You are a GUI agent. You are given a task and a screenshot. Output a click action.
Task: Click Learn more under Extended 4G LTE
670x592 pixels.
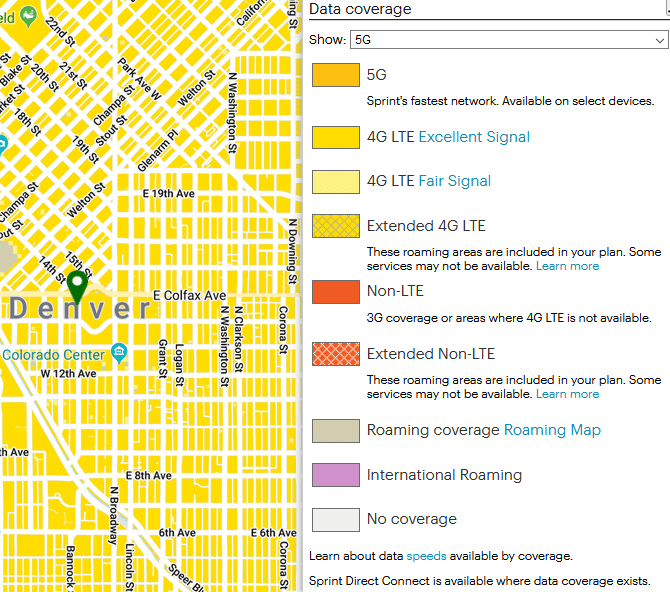(567, 266)
